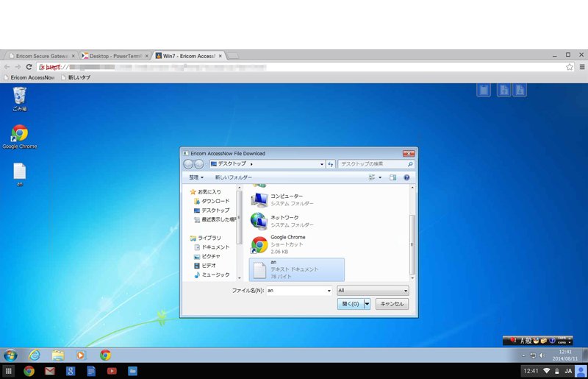
Task: Bookmark this page with the star icon
Action: click(570, 67)
